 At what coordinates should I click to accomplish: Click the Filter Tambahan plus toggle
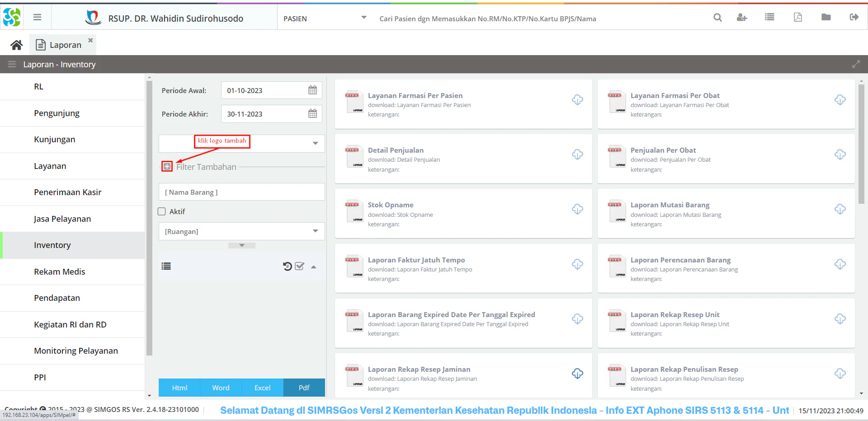167,167
